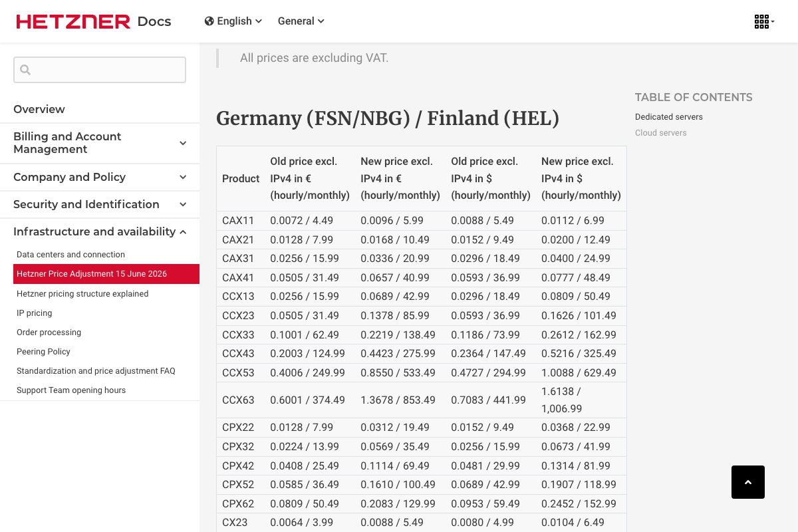Open the General category dropdown

(301, 21)
